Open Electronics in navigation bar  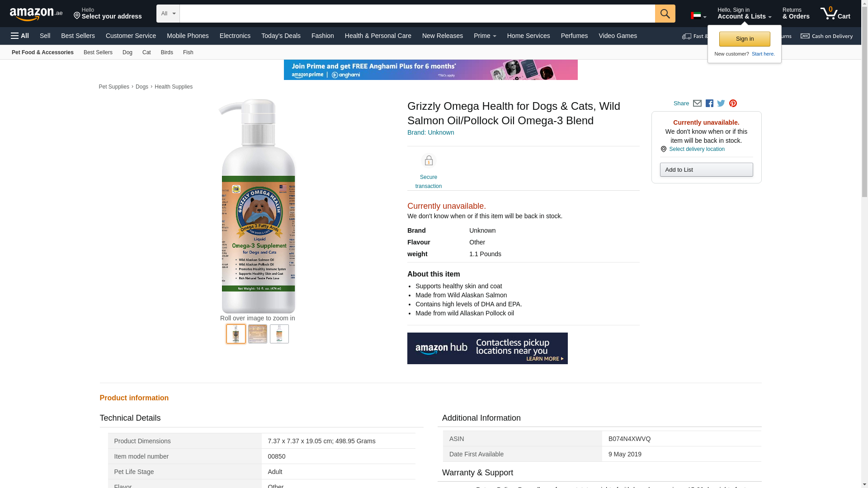[x=235, y=36]
